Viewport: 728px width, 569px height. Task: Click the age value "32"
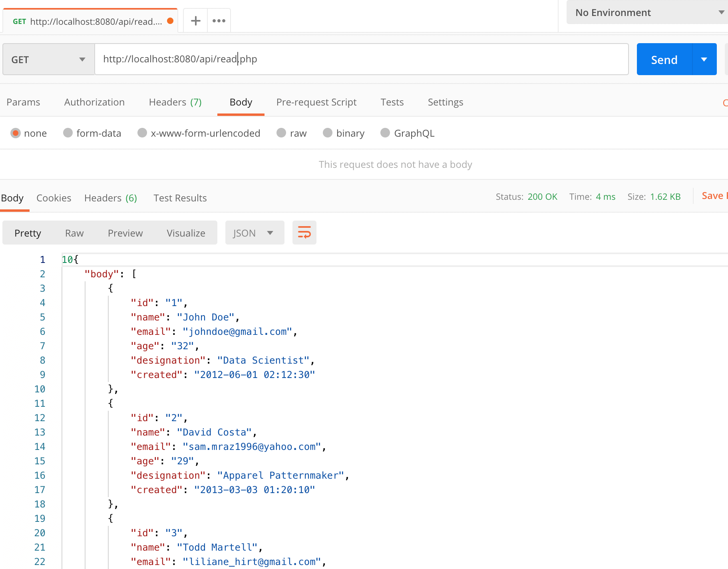[183, 346]
